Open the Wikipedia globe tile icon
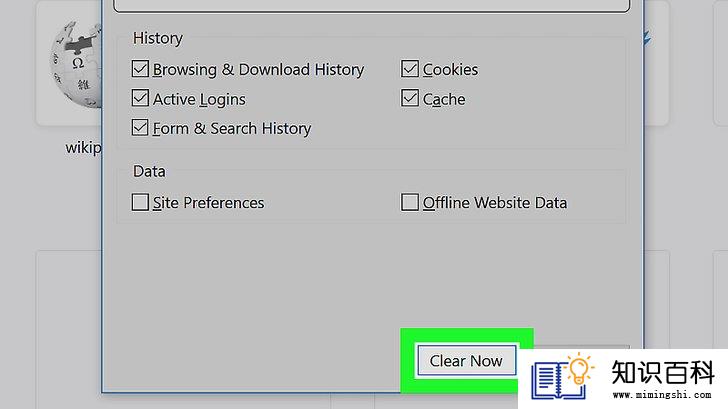This screenshot has height=409, width=728. pyautogui.click(x=76, y=65)
